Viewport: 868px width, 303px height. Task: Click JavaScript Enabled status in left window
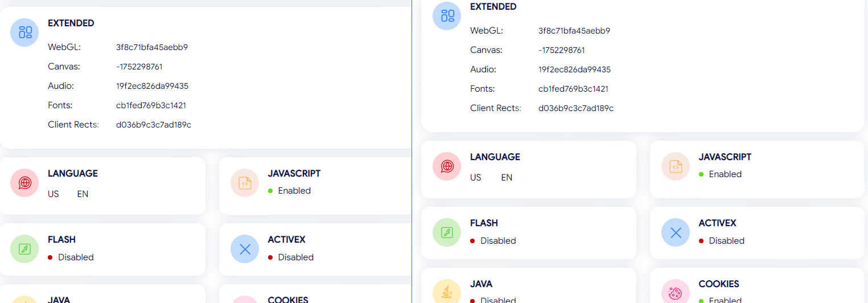tap(290, 191)
